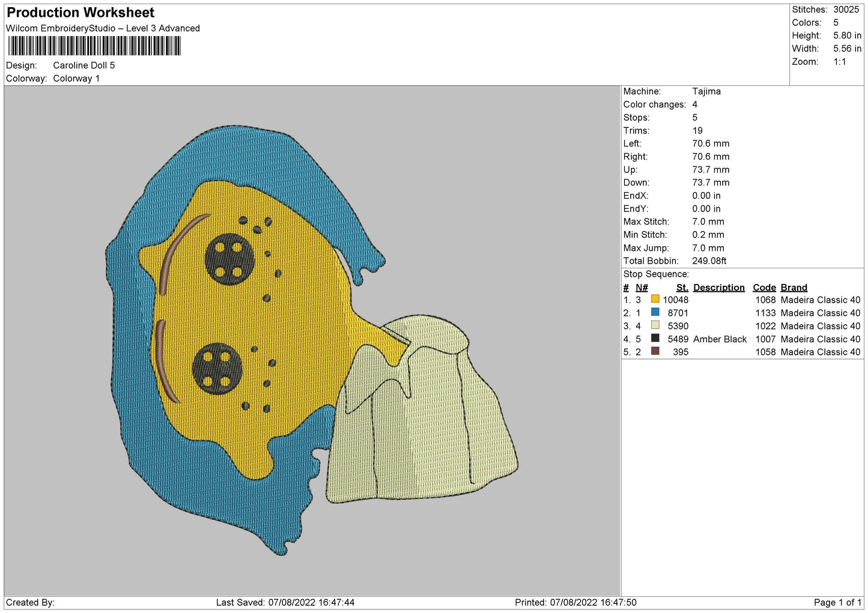Screen dimensions: 868x613
Task: Click the brown 1058 thread color swatch
Action: [655, 351]
